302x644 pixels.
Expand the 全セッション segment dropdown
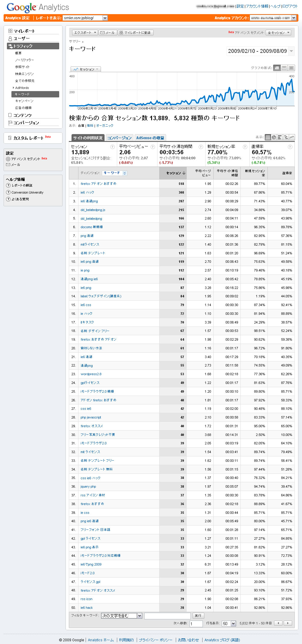(278, 32)
